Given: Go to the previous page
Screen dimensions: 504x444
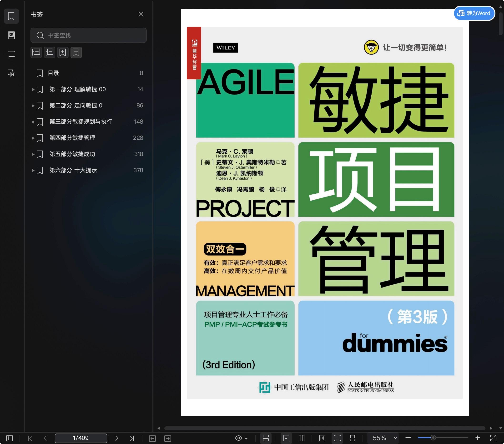Looking at the screenshot, I should tap(45, 438).
